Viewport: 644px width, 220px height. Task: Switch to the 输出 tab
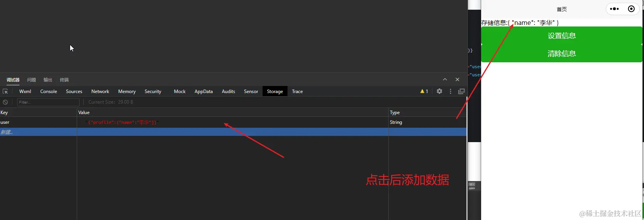(48, 80)
